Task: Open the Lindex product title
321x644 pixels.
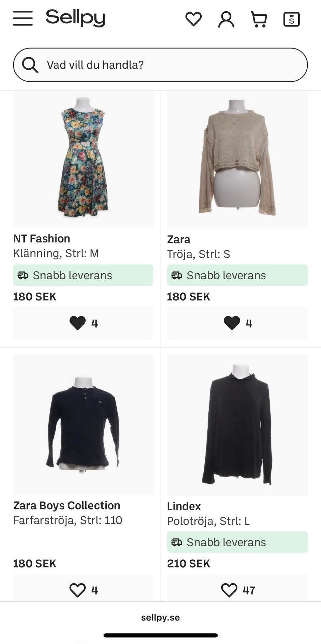Action: coord(184,506)
